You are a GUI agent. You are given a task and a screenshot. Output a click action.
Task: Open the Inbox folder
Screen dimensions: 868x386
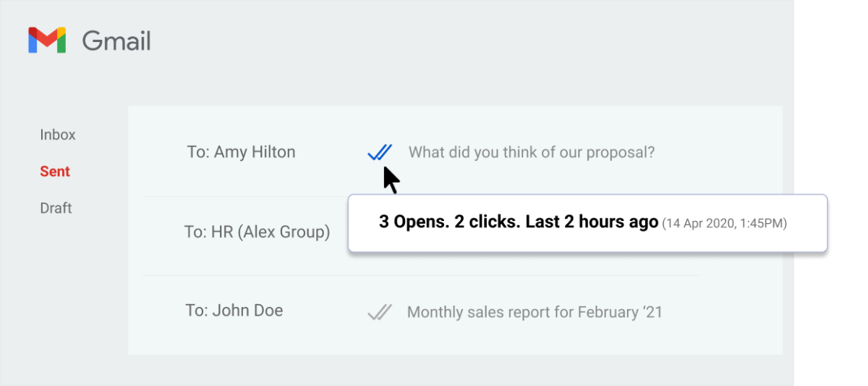click(x=58, y=135)
